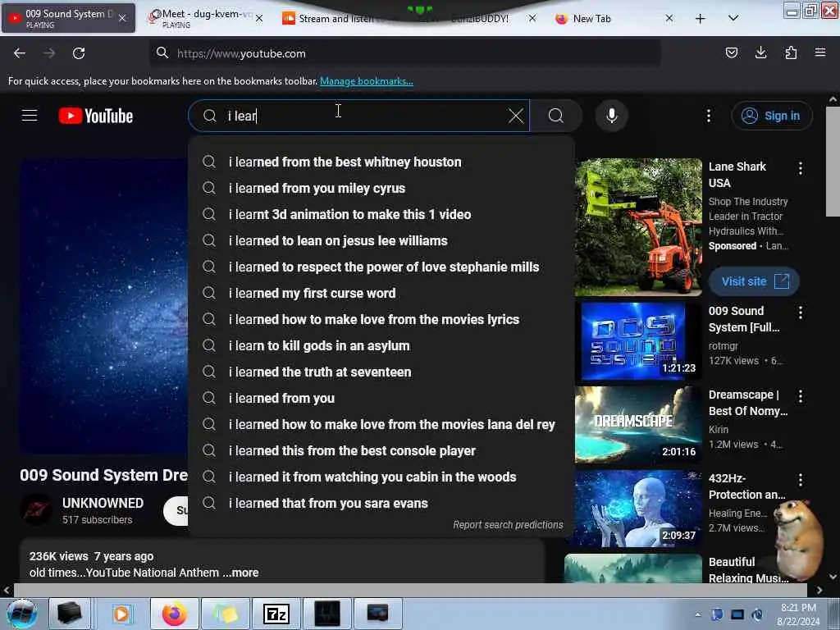Open options for 009 Sound System Full video

pos(801,313)
